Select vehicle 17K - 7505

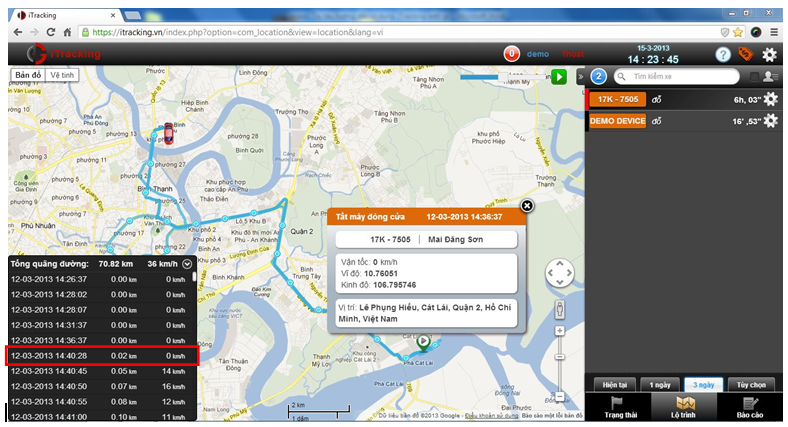point(618,99)
